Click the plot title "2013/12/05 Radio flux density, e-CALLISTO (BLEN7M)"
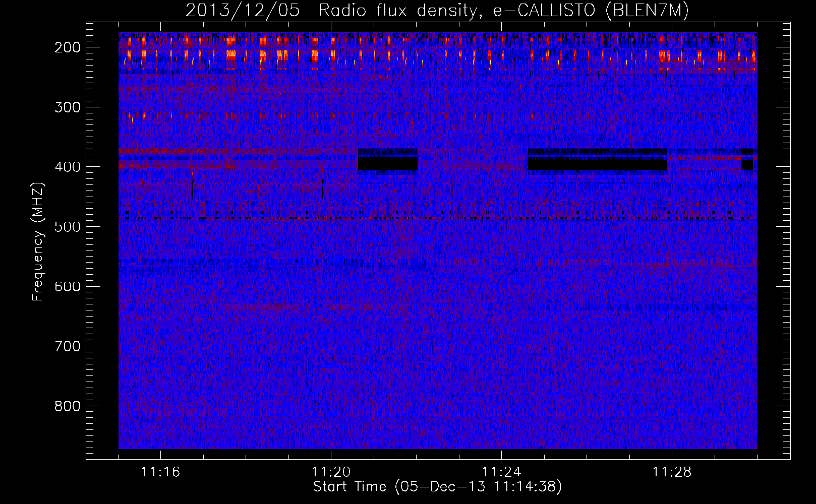The width and height of the screenshot is (816, 504). point(437,10)
